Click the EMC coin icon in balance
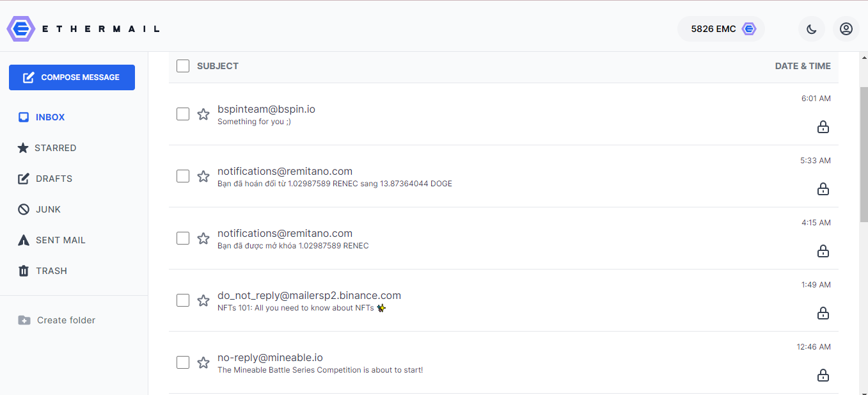This screenshot has width=868, height=395. pos(749,29)
